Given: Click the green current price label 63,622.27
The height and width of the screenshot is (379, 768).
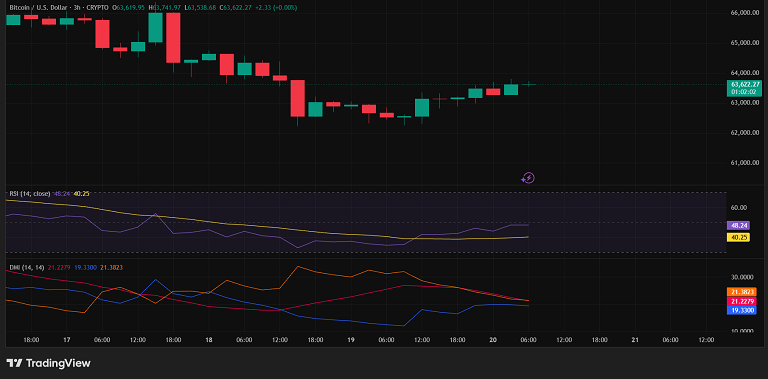Looking at the screenshot, I should 744,88.
